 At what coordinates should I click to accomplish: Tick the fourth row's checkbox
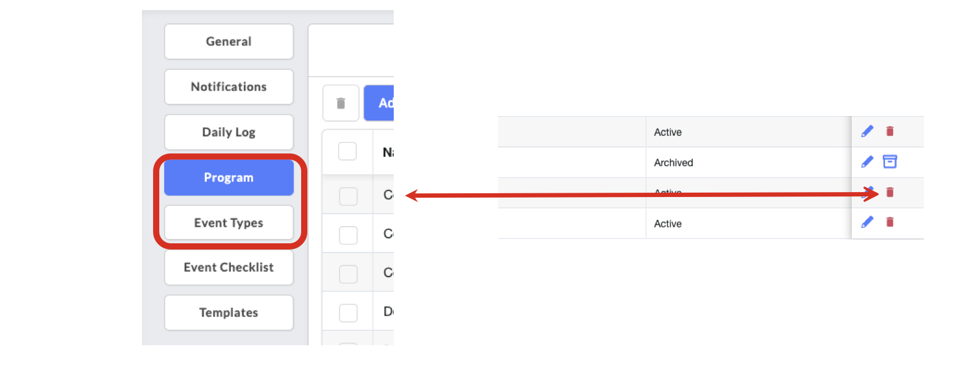coord(348,312)
